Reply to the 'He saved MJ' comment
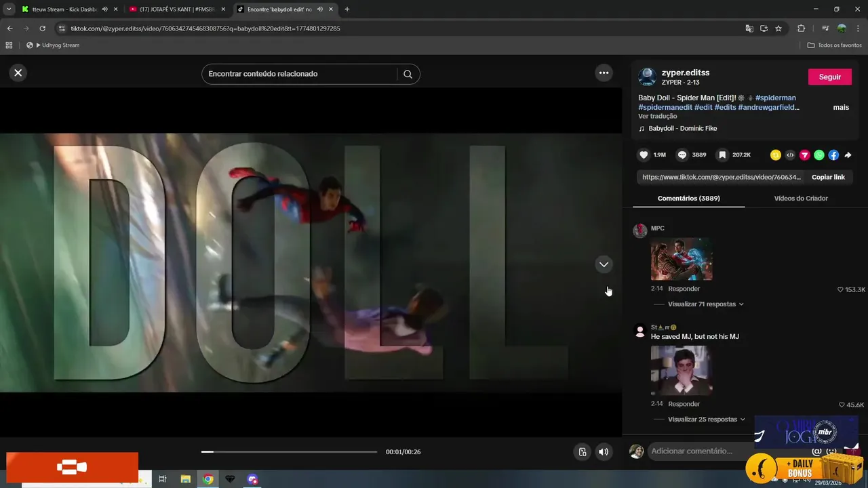This screenshot has width=868, height=488. [684, 404]
